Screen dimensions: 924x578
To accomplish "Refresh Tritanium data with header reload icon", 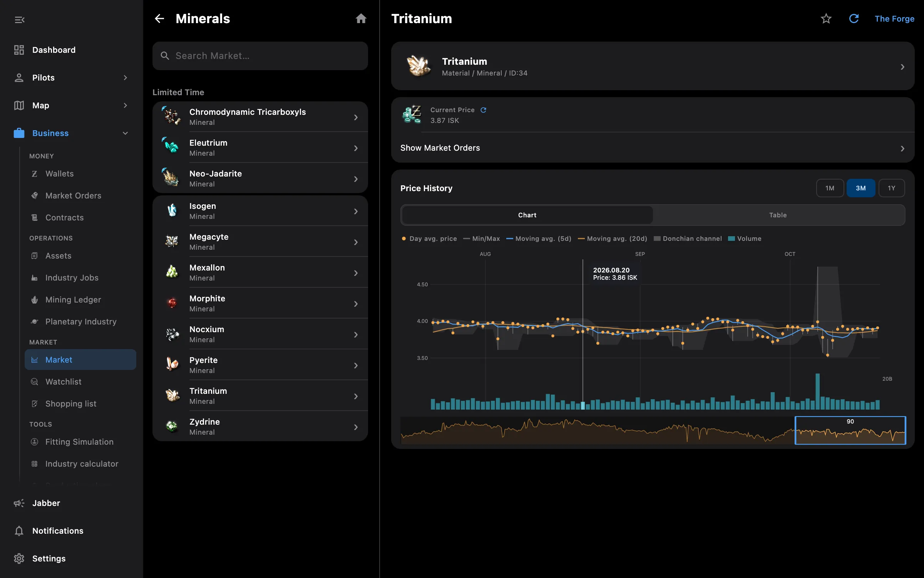I will click(854, 18).
